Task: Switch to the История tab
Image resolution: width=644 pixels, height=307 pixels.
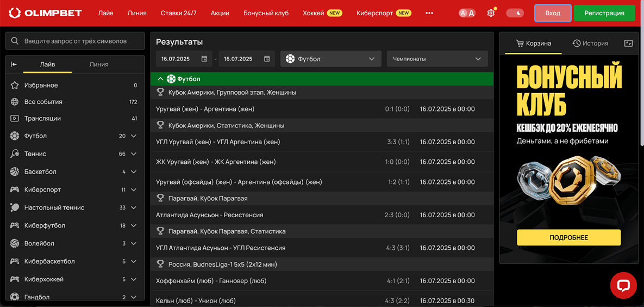Action: tap(590, 44)
